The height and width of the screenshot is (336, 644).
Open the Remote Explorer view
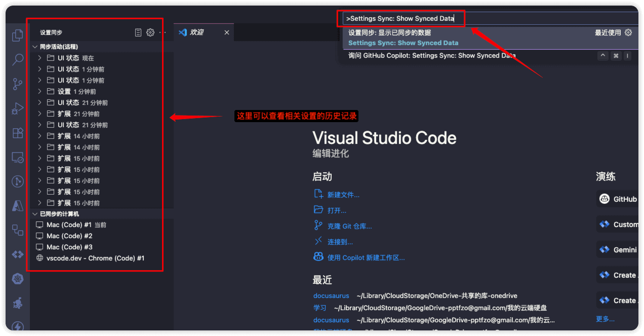(x=18, y=158)
